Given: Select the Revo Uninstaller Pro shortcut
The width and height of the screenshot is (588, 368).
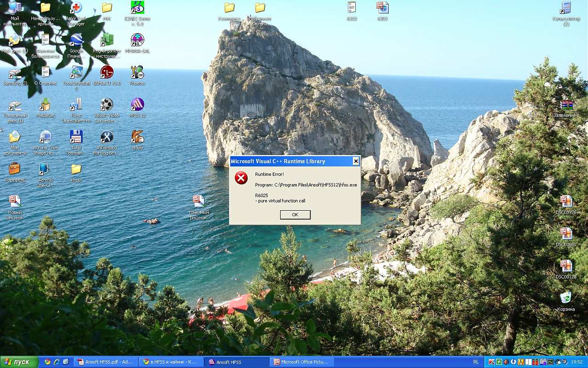Looking at the screenshot, I should (76, 110).
